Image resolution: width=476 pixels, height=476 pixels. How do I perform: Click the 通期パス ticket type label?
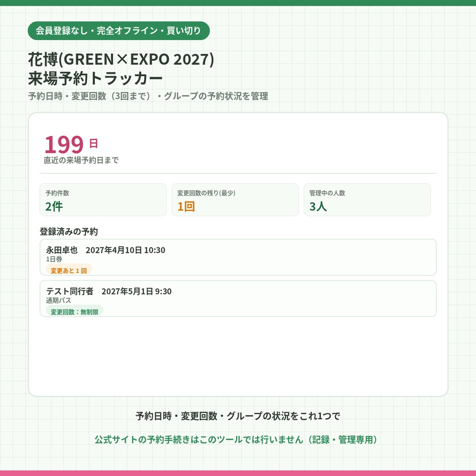click(x=59, y=301)
